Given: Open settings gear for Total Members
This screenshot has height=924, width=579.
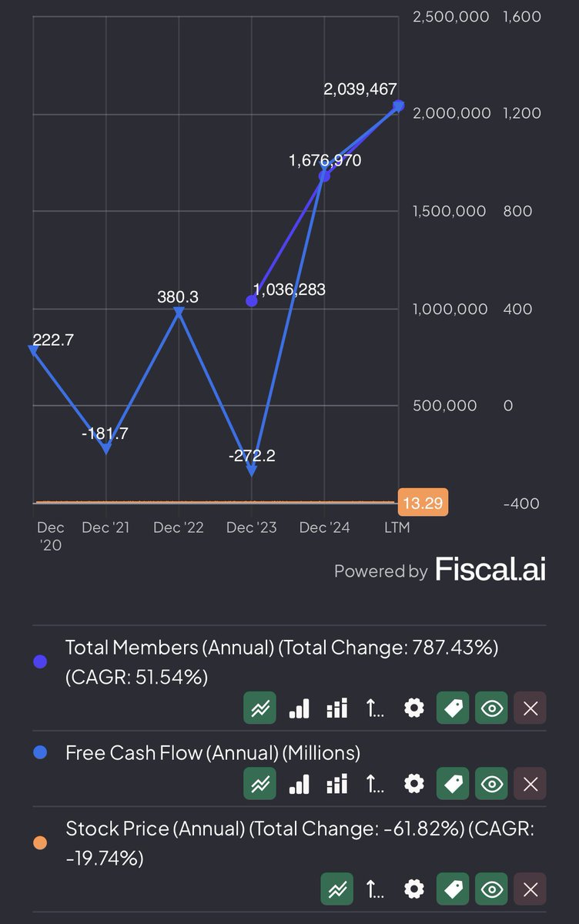Looking at the screenshot, I should pos(414,708).
